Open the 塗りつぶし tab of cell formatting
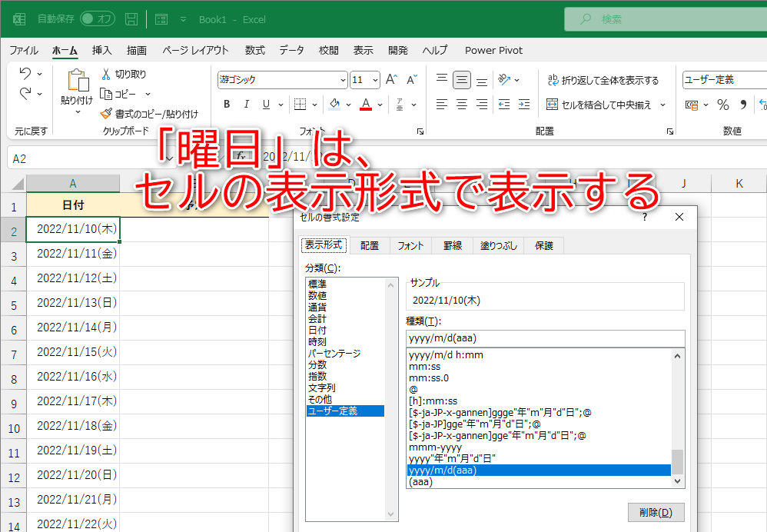 [x=500, y=245]
